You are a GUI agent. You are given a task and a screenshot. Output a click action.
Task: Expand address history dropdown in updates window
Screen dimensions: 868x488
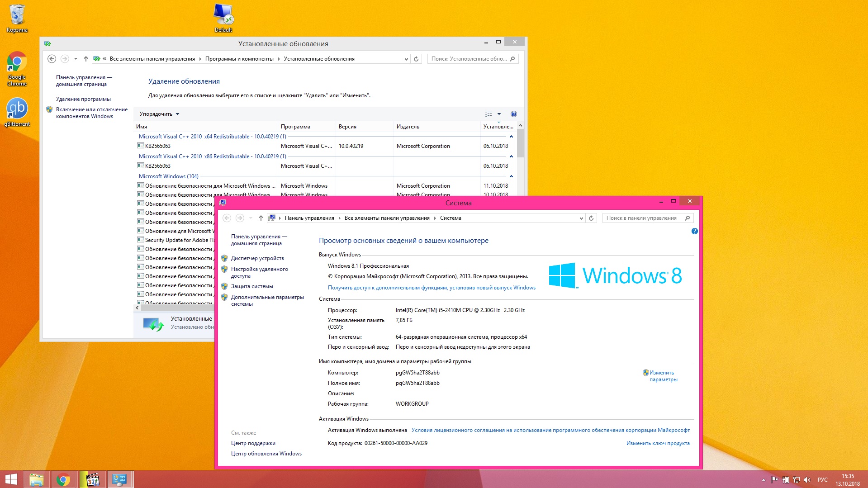406,59
